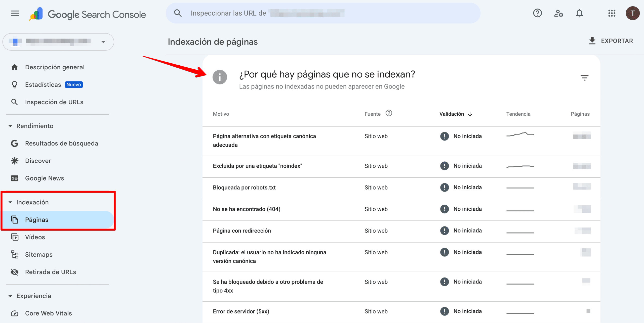Open the property selector dropdown

pos(58,42)
